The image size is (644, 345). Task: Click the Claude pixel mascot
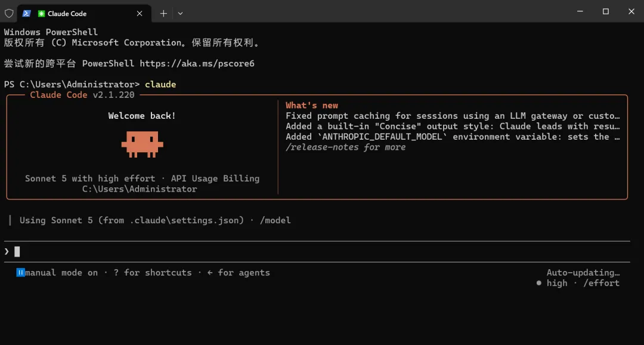click(142, 144)
